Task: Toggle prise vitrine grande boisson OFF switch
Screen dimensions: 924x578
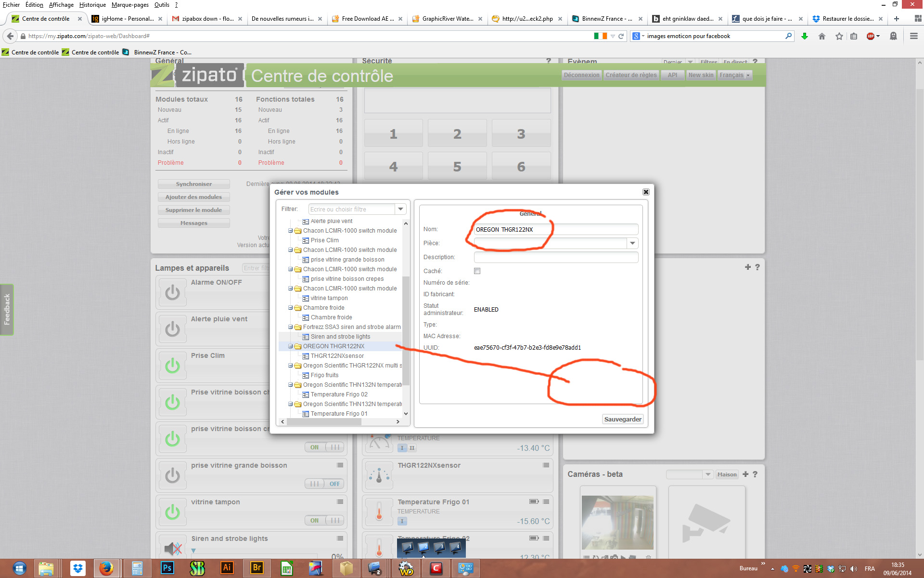Action: (x=324, y=484)
